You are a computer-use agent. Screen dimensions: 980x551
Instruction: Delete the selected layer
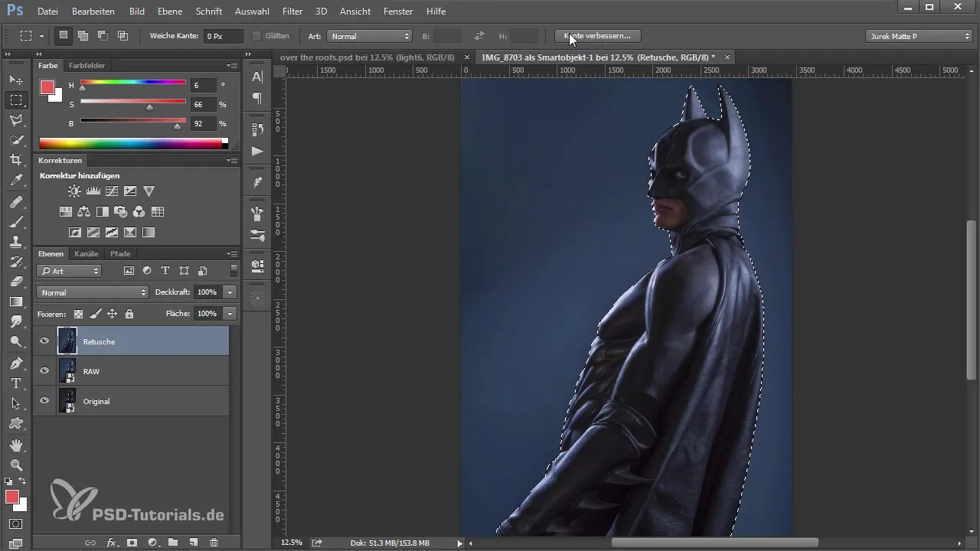pos(214,543)
